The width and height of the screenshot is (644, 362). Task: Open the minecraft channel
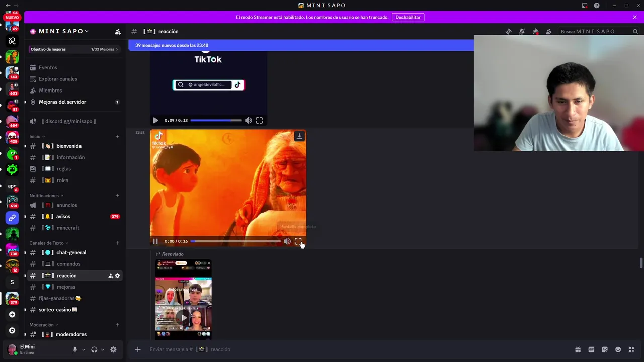[x=74, y=228]
